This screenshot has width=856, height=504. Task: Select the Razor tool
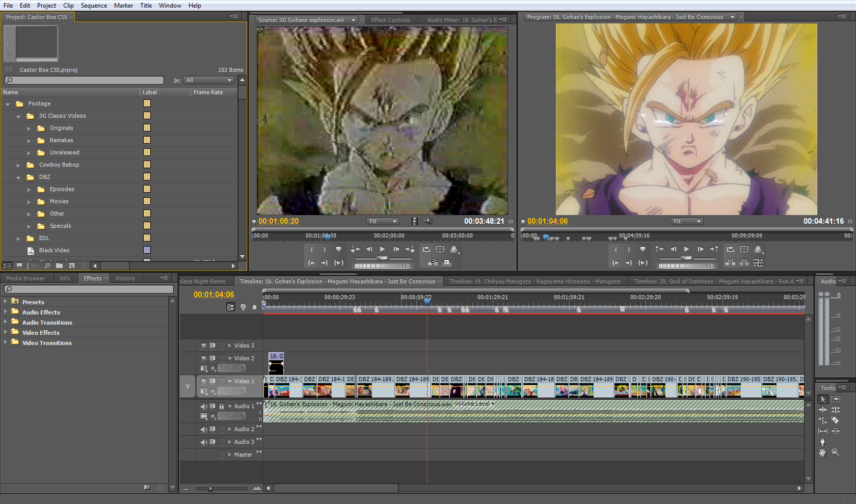[836, 420]
